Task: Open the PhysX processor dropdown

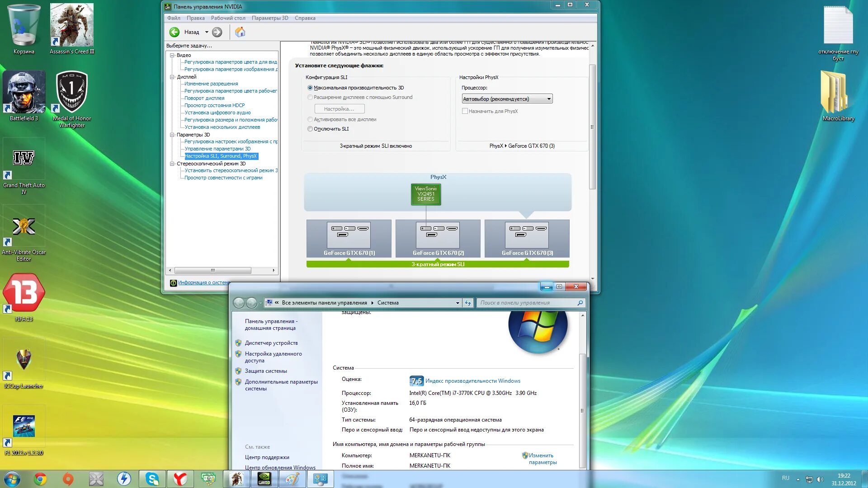Action: pyautogui.click(x=507, y=99)
